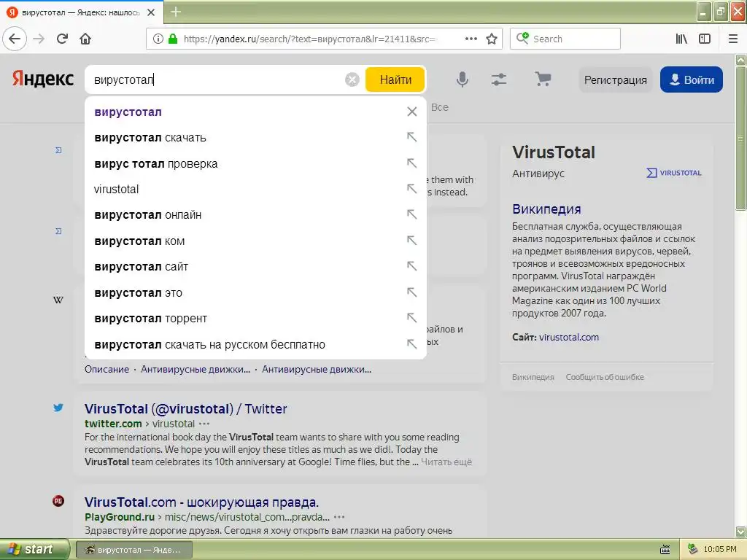The image size is (747, 560).
Task: Click 'Сообщить об ошибке' link
Action: point(605,377)
